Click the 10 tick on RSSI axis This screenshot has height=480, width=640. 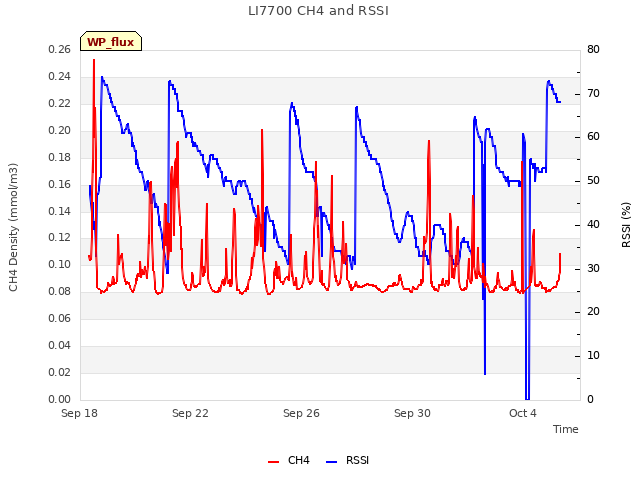pyautogui.click(x=593, y=356)
